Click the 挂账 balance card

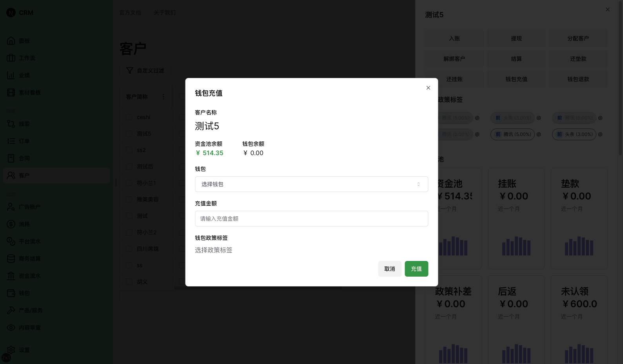pyautogui.click(x=516, y=219)
